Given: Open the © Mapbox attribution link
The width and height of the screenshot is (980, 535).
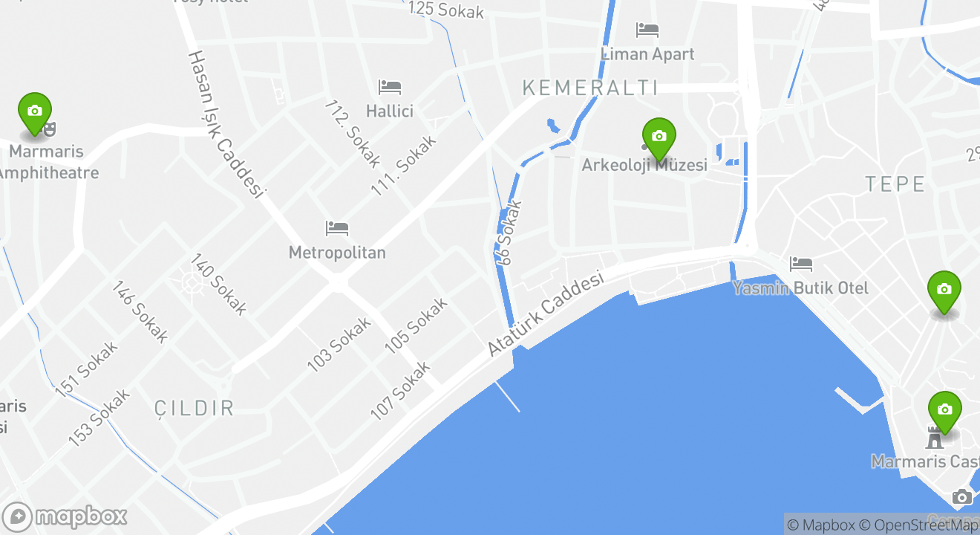Looking at the screenshot, I should point(820,525).
